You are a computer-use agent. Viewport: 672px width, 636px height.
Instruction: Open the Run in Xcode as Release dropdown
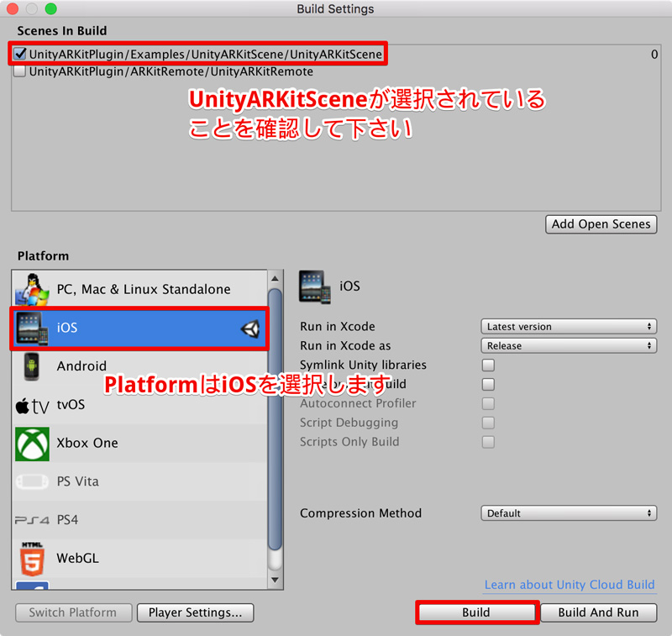[569, 346]
